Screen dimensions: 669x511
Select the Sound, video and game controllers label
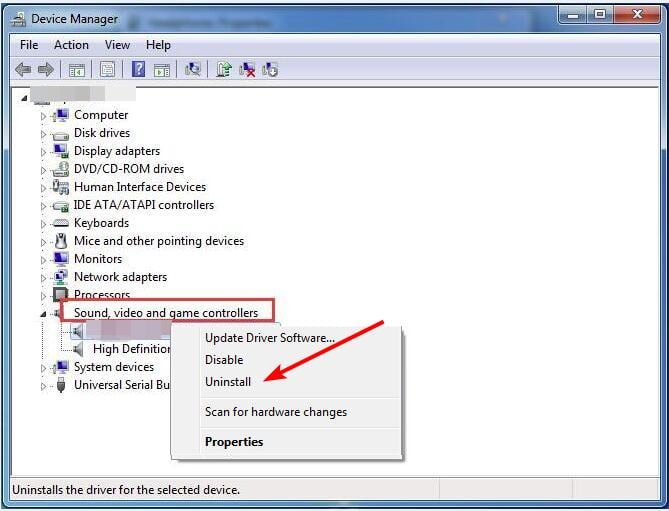click(x=166, y=313)
